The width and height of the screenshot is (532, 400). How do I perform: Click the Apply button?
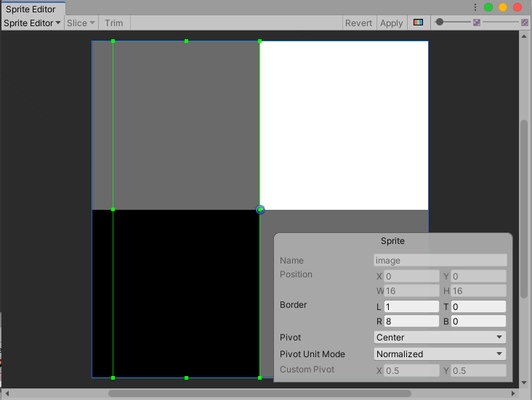click(x=392, y=23)
